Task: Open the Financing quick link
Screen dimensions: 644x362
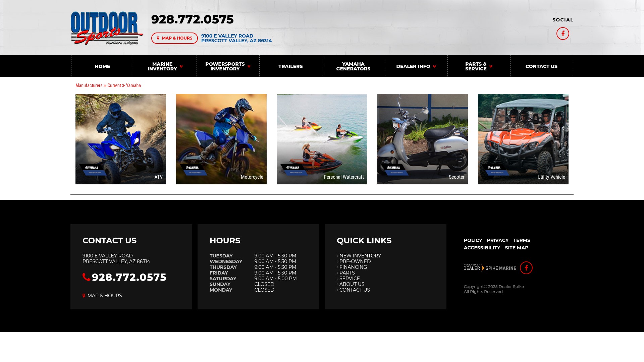Action: (353, 267)
